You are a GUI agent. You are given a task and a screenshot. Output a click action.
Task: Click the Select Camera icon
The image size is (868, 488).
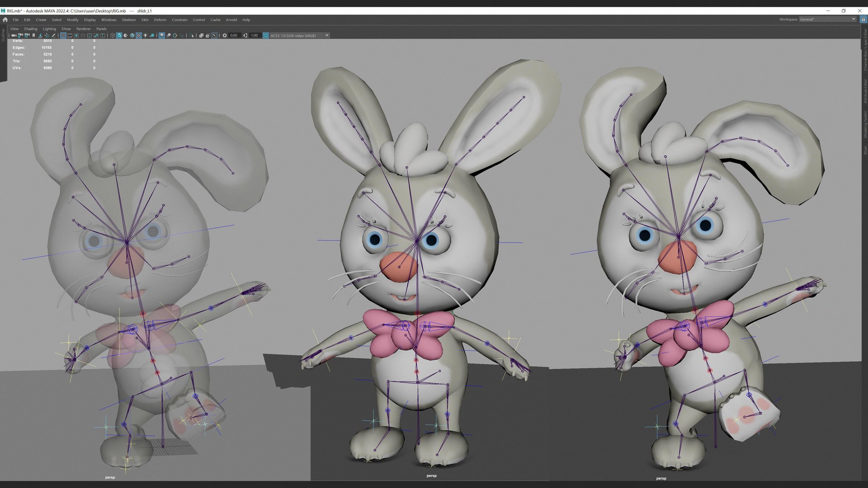[14, 35]
